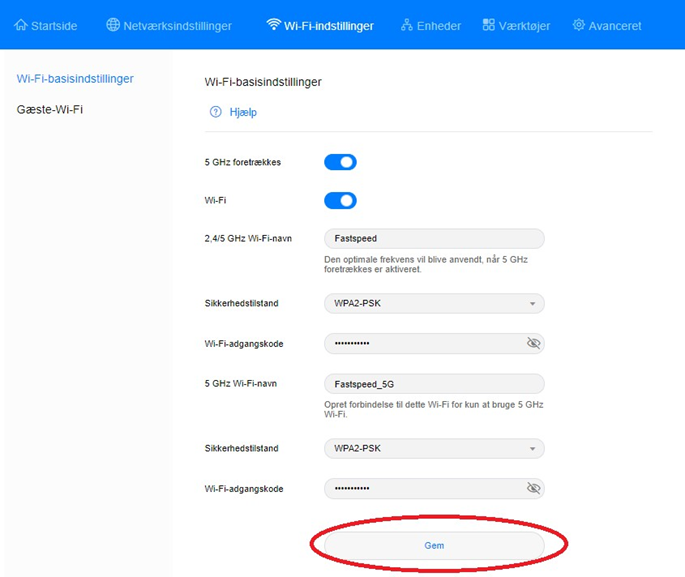Click the Hjælp question mark icon
The width and height of the screenshot is (685, 577).
click(x=215, y=112)
